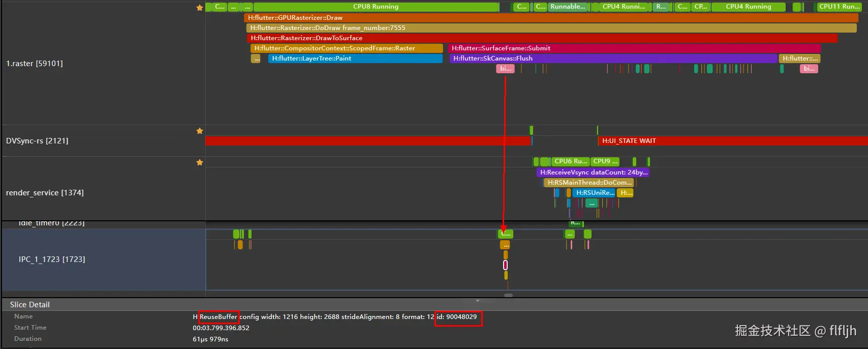Image resolution: width=868 pixels, height=349 pixels.
Task: Select the H:flutter::SurfaceFrame::Submit slice
Action: (x=635, y=48)
